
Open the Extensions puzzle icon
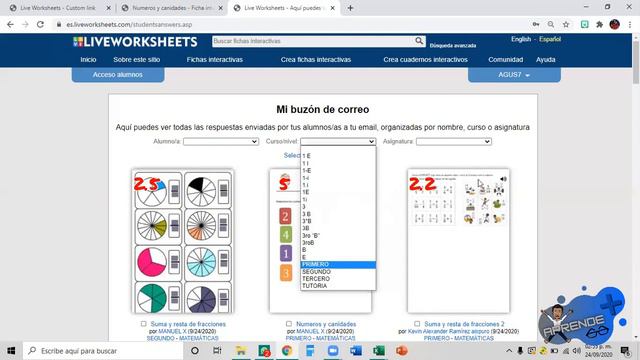coord(599,24)
